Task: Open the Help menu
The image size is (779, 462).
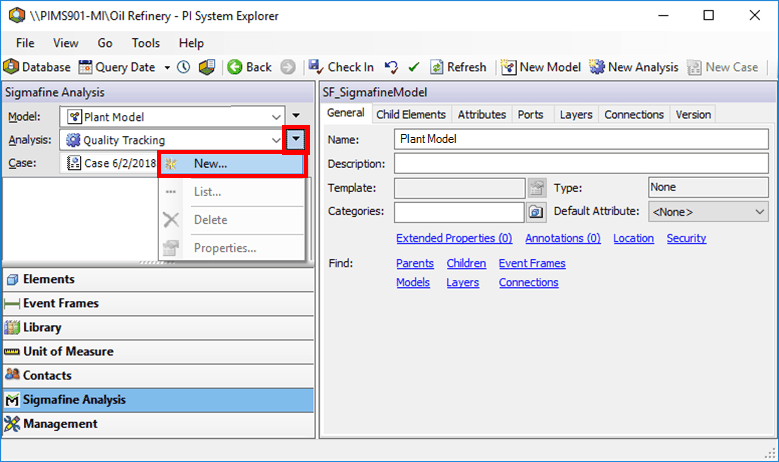Action: tap(191, 43)
